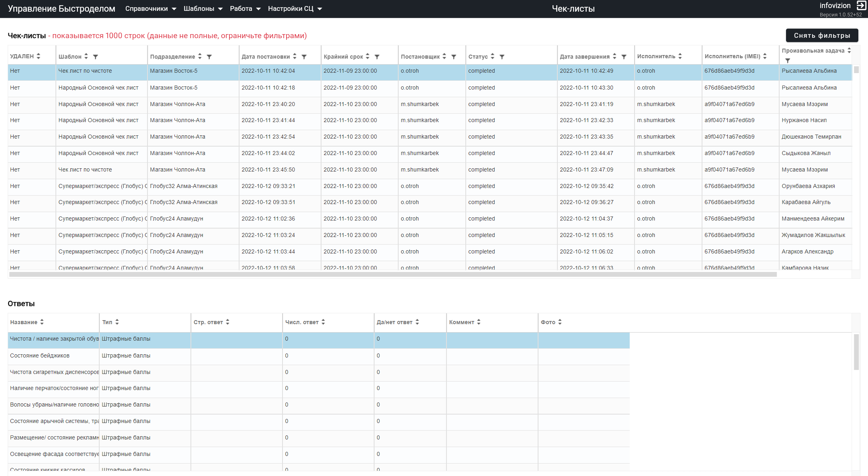This screenshot has height=476, width=868.
Task: Open the Постановщик column filter icon
Action: pyautogui.click(x=454, y=57)
